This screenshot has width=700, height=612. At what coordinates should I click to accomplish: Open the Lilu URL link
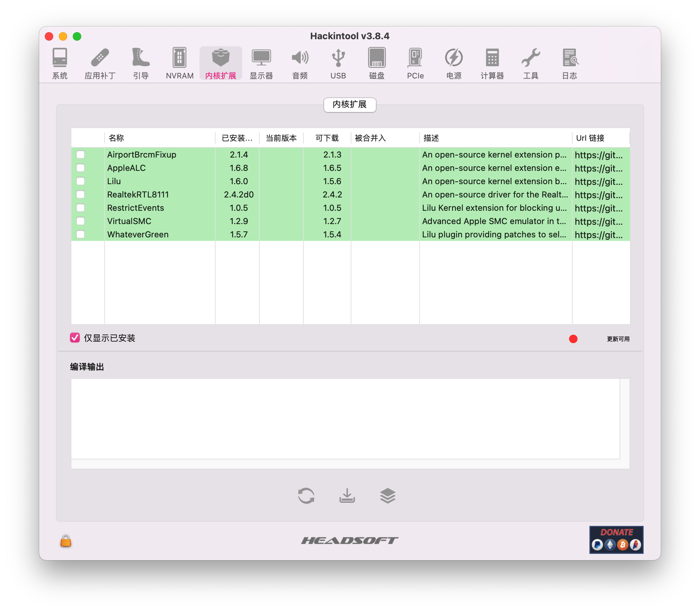(x=598, y=181)
